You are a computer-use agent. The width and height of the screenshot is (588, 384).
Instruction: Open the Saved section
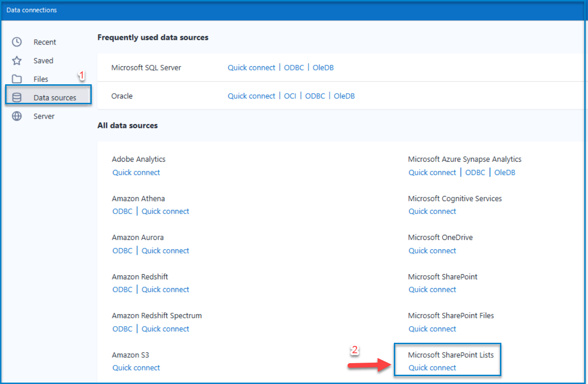[x=44, y=61]
